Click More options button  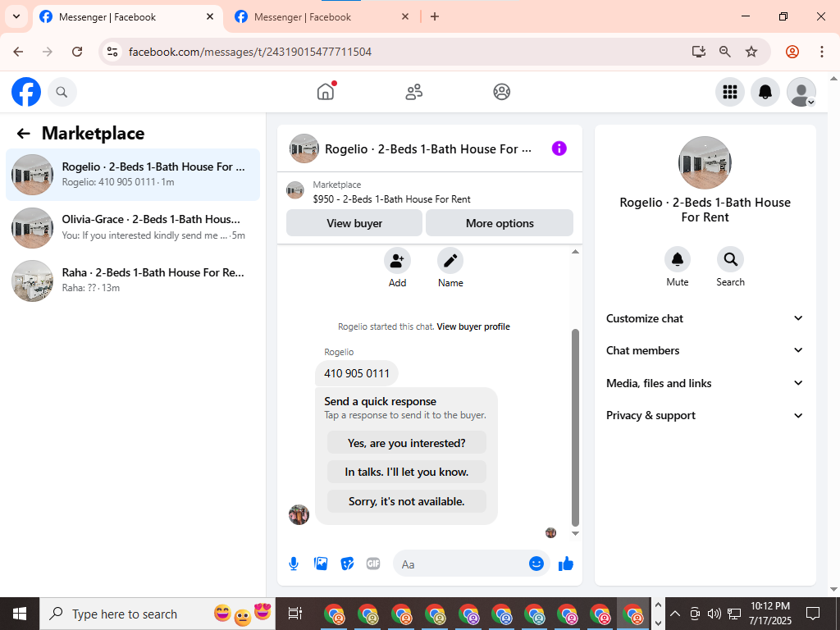point(500,223)
